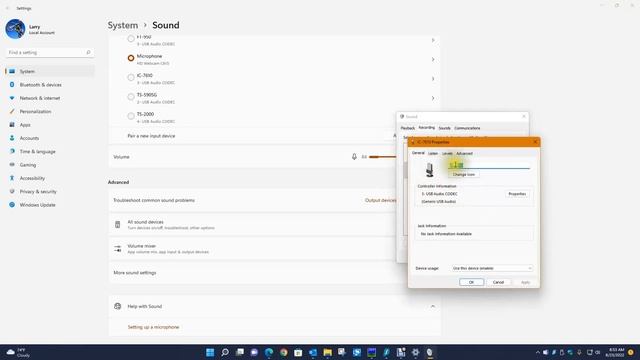
Task: Click the Find a setting search box
Action: tap(50, 53)
